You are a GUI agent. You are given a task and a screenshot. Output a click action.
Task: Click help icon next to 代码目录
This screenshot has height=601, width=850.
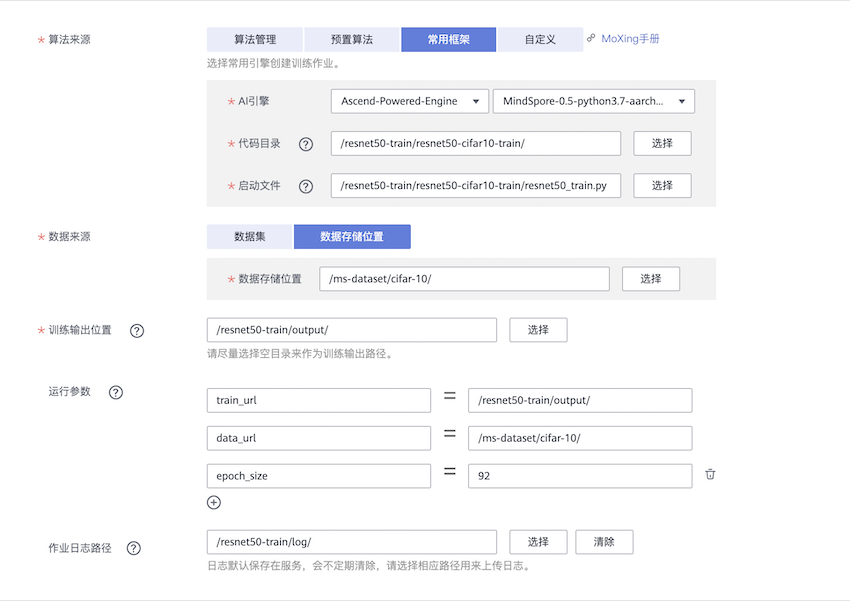pos(306,144)
